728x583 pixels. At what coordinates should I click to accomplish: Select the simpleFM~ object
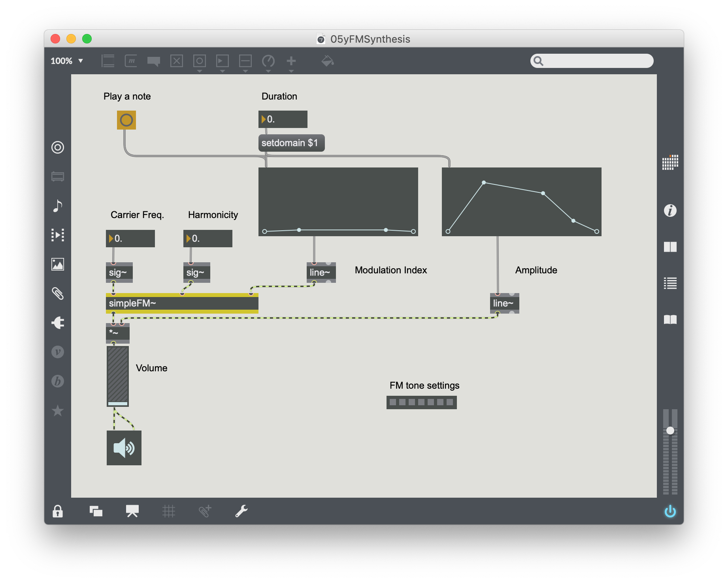pos(182,303)
